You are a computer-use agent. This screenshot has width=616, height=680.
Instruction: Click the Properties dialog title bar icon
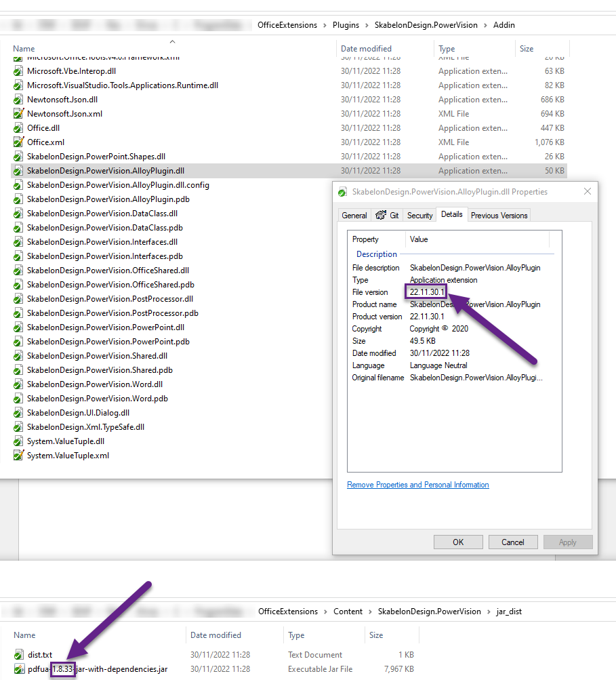pos(342,192)
